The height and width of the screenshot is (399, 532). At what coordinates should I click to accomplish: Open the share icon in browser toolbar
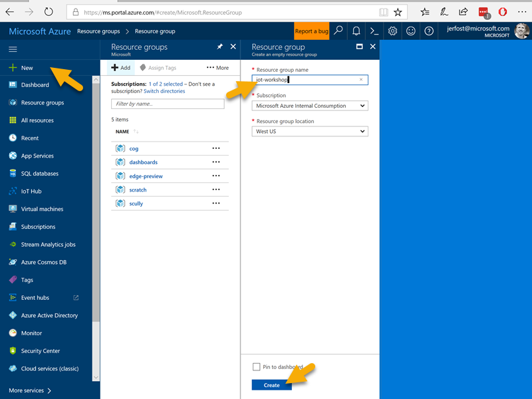(x=463, y=12)
